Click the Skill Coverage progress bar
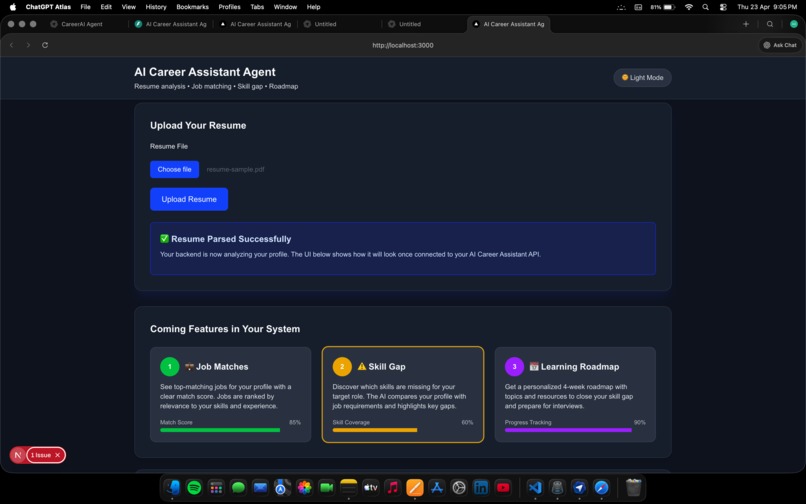Screen dimensions: 806x504 coord(402,430)
